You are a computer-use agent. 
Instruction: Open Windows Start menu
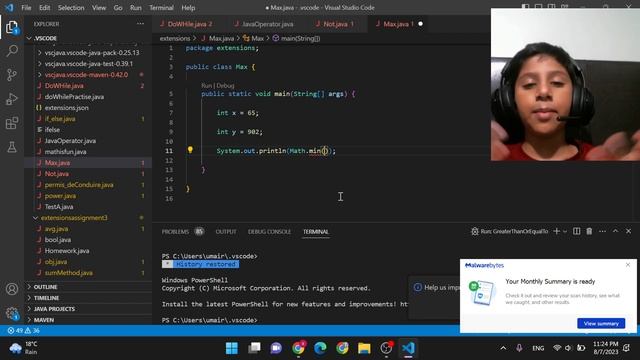[x=232, y=348]
